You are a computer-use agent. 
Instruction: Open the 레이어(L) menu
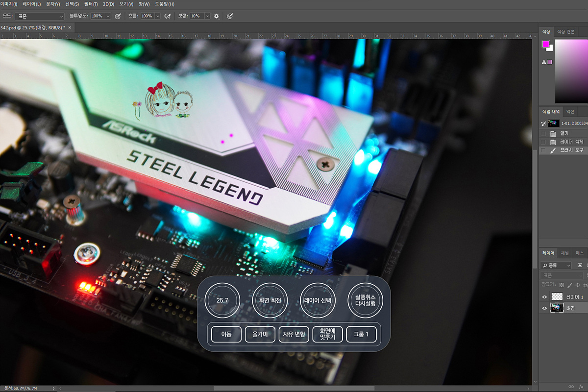point(31,4)
